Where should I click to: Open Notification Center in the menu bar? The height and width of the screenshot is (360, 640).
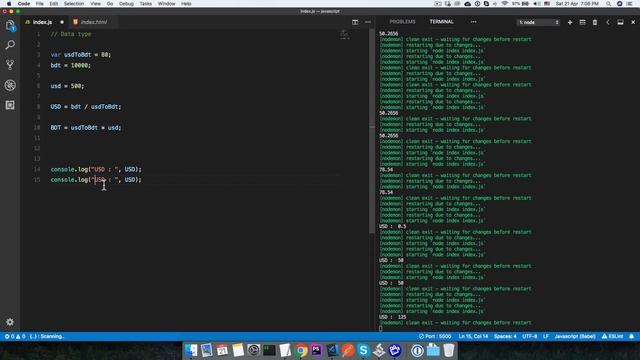(630, 4)
